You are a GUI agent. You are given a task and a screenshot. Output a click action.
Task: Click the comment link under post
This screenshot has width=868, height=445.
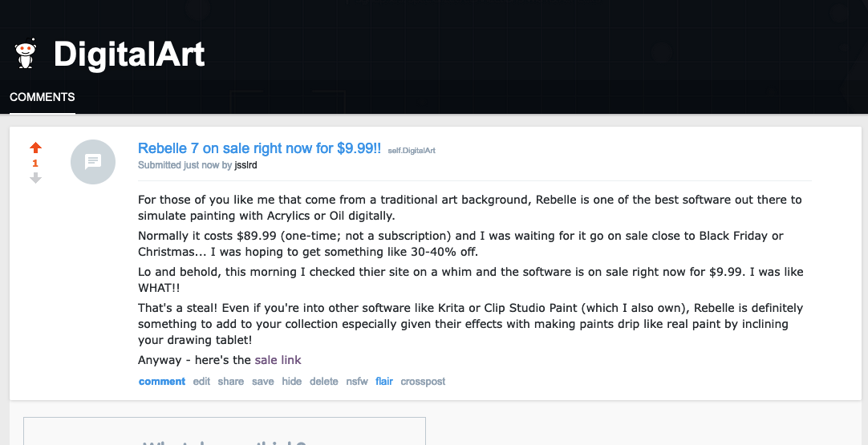tap(162, 382)
